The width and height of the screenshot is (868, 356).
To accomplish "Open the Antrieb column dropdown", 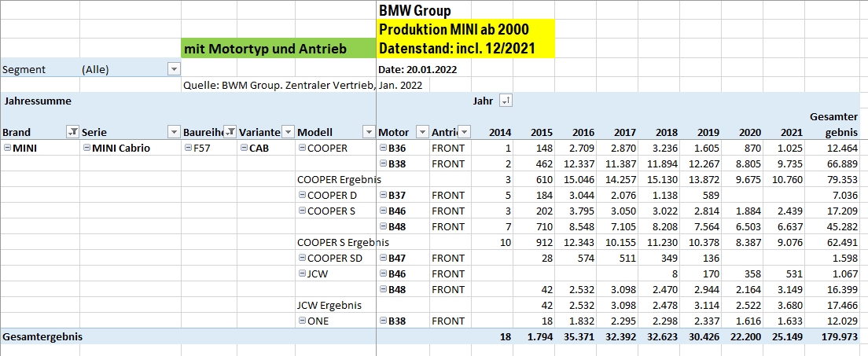I will click(465, 132).
